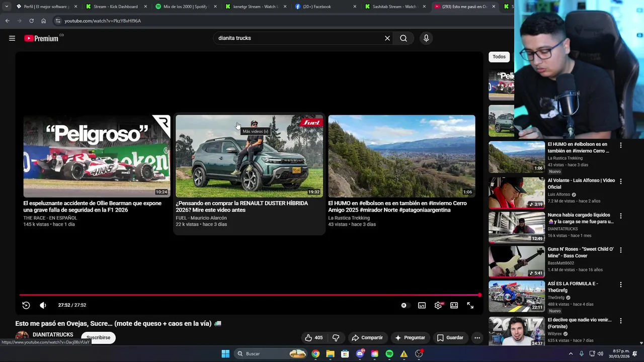Open the player settings gear

click(438, 305)
